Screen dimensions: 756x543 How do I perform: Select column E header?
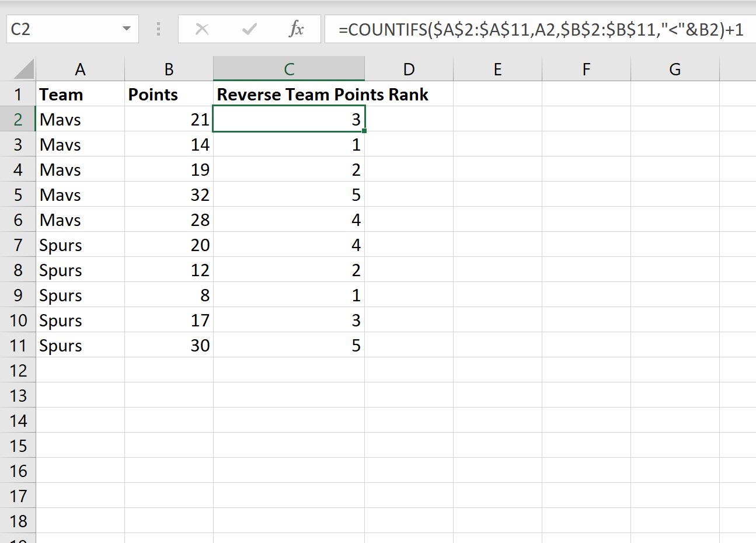tap(497, 69)
